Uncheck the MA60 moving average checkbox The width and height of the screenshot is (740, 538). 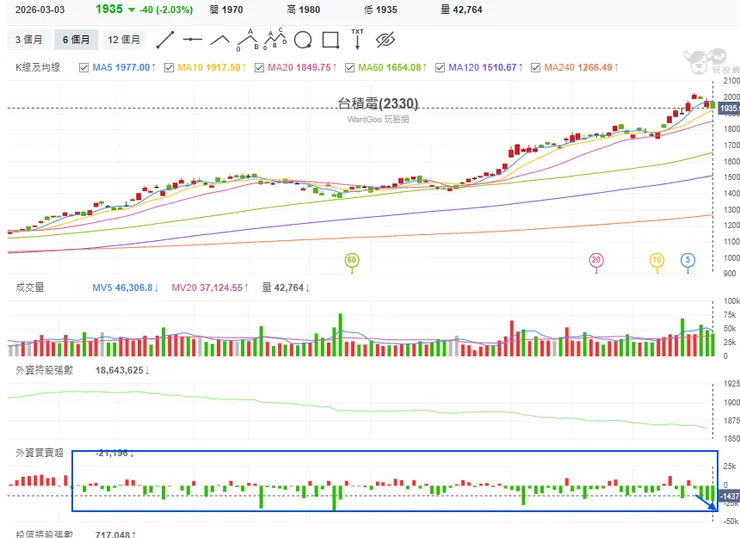350,67
